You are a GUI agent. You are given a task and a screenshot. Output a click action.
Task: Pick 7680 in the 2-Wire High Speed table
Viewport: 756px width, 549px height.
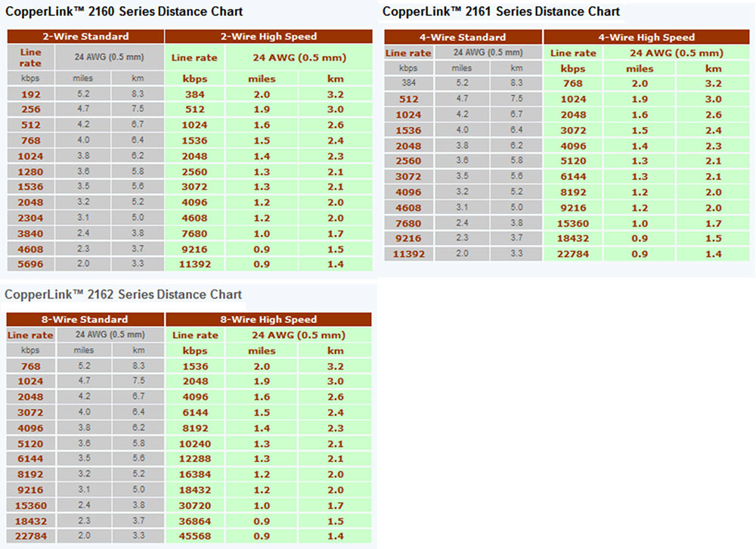pos(195,234)
